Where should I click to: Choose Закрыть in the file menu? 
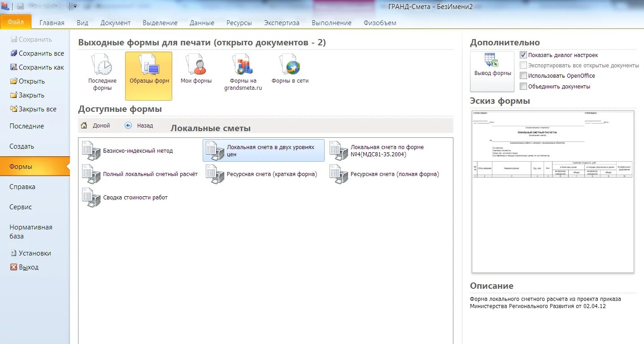27,95
